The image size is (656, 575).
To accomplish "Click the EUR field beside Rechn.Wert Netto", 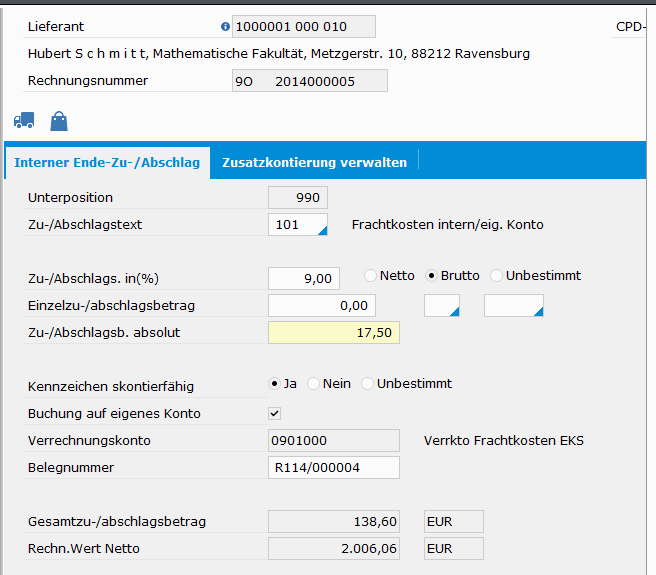I will pyautogui.click(x=454, y=549).
